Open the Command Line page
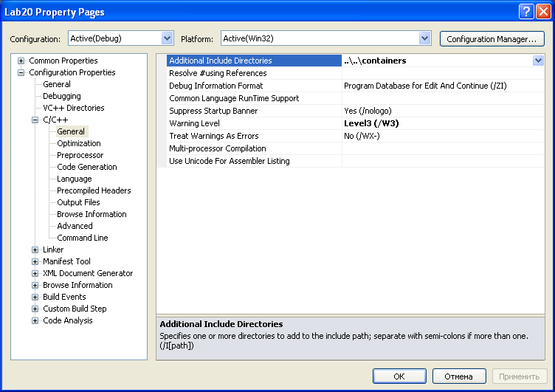This screenshot has height=392, width=555. (83, 238)
